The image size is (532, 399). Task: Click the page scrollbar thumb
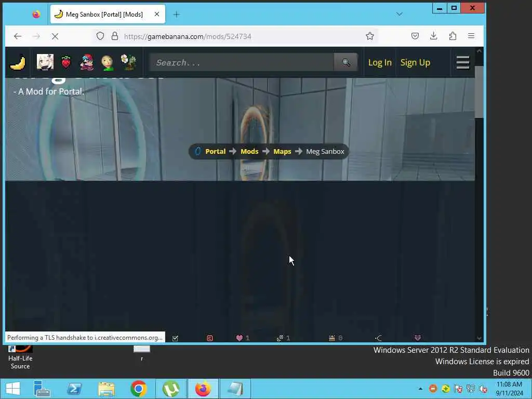coord(479,92)
